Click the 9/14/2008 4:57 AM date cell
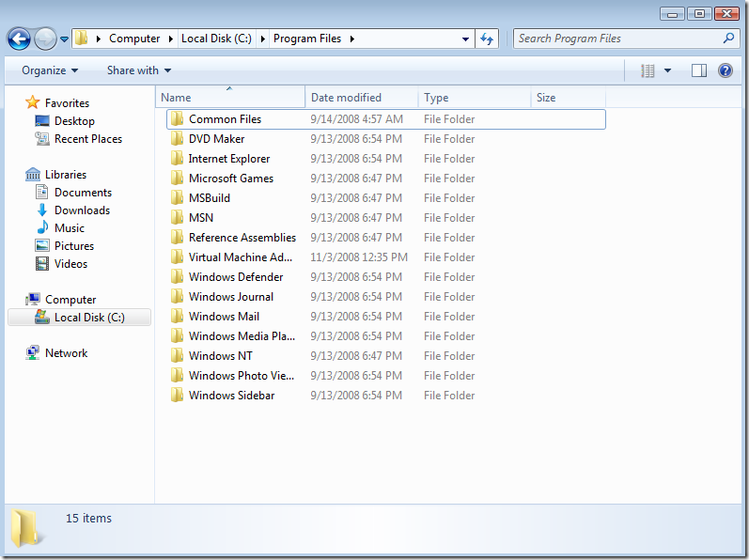This screenshot has width=749, height=560. pyautogui.click(x=356, y=119)
